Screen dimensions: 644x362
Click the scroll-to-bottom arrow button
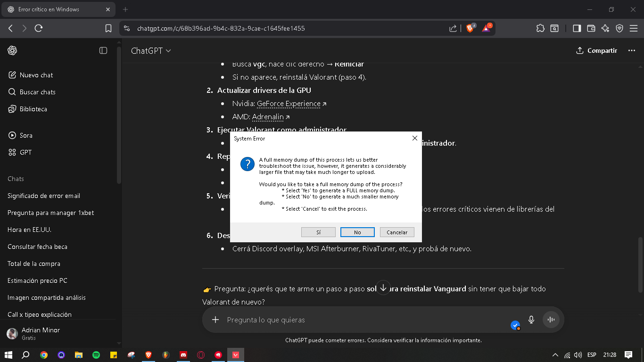coord(384,288)
